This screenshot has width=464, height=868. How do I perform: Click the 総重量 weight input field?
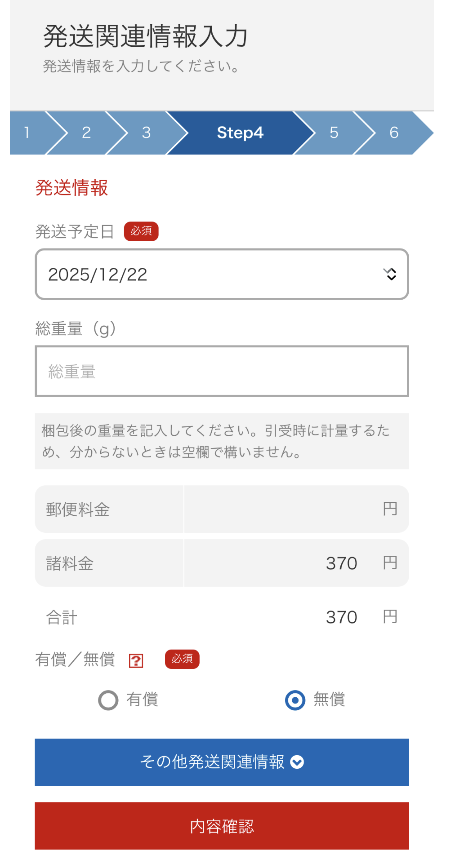coord(222,372)
